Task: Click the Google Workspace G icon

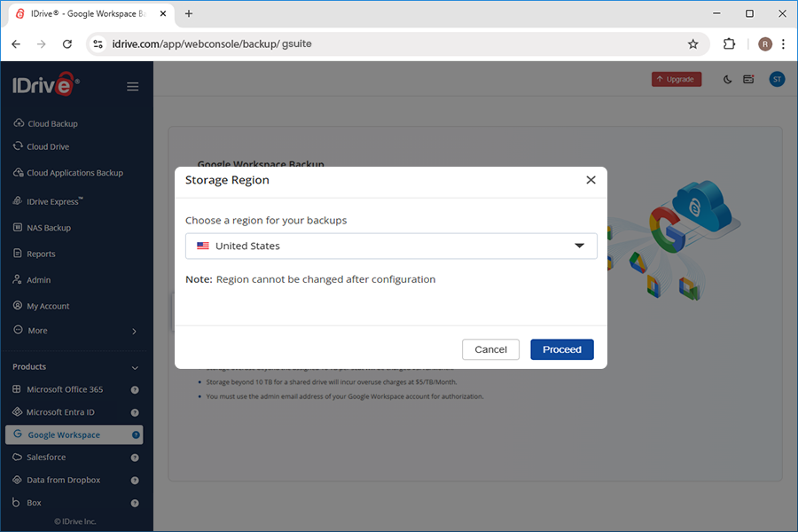Action: [x=18, y=434]
